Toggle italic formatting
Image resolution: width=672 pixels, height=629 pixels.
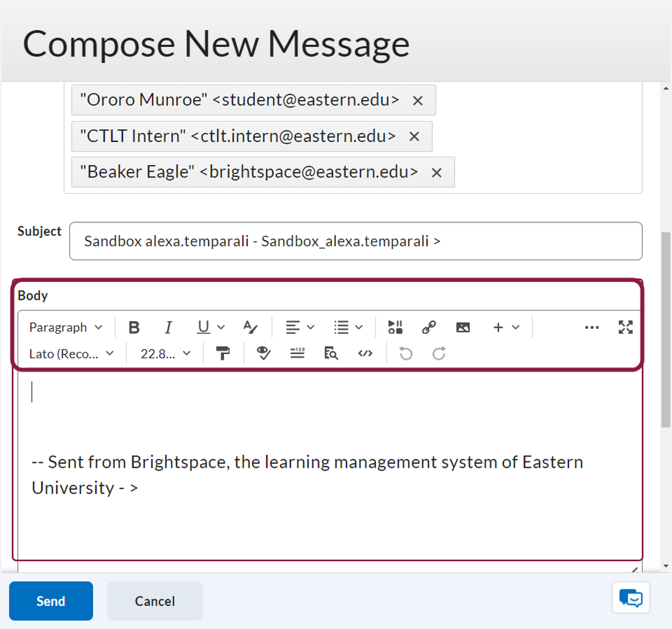[168, 327]
